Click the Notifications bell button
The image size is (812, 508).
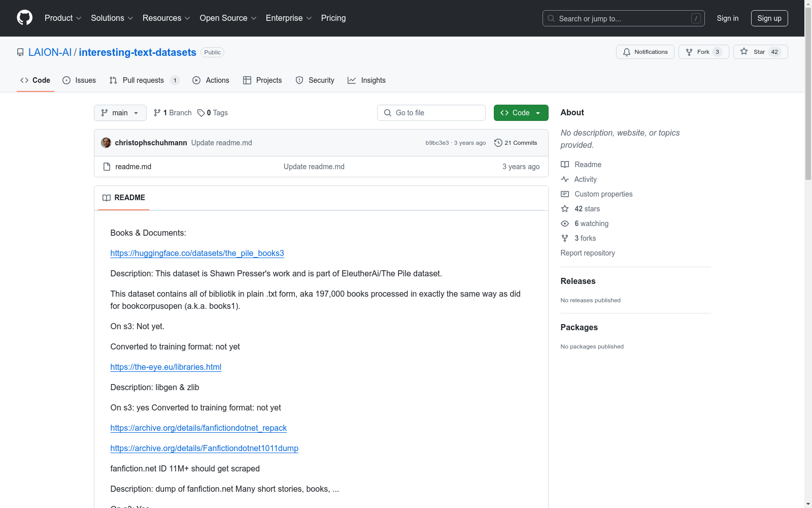coord(645,52)
